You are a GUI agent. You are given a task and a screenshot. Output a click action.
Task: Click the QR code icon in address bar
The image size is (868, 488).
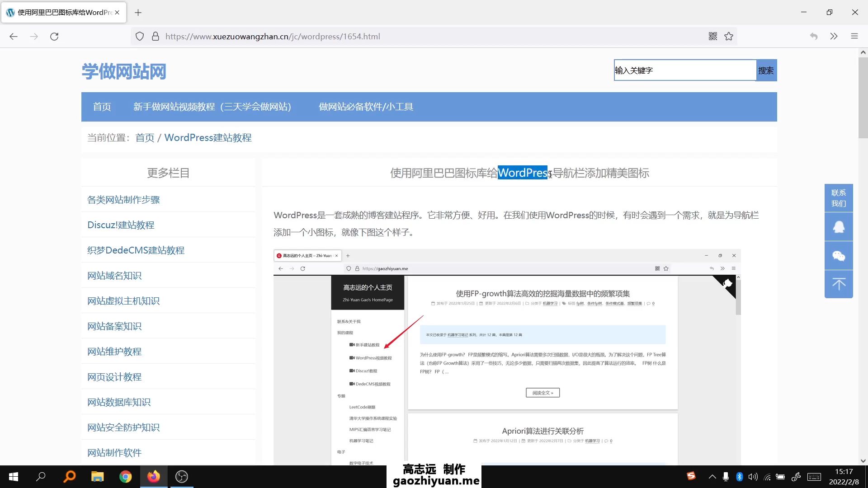713,37
